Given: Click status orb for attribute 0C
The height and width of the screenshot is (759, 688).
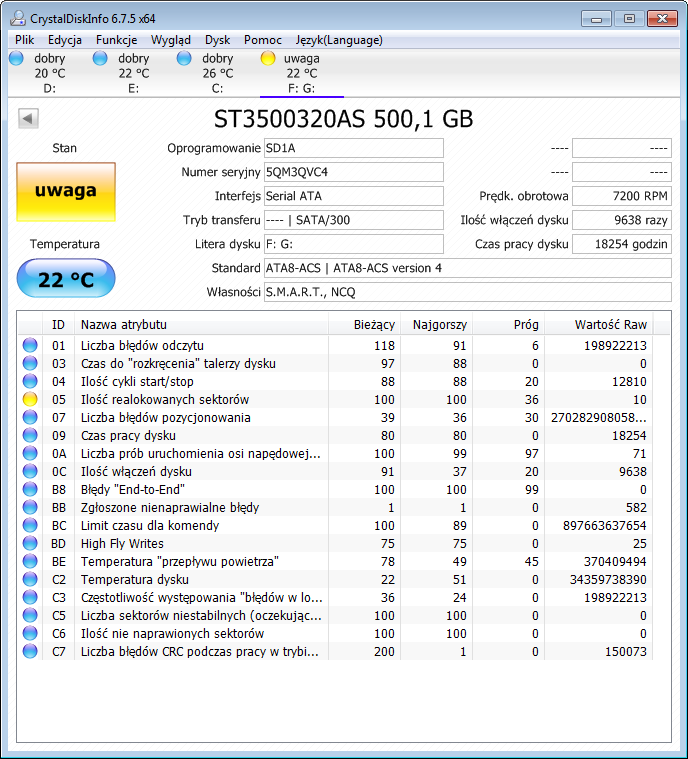Looking at the screenshot, I should click(x=30, y=471).
